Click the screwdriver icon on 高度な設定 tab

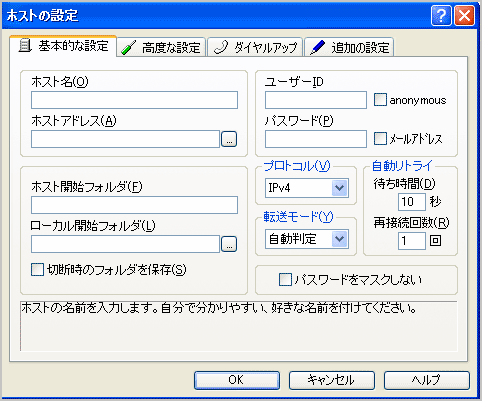point(129,48)
